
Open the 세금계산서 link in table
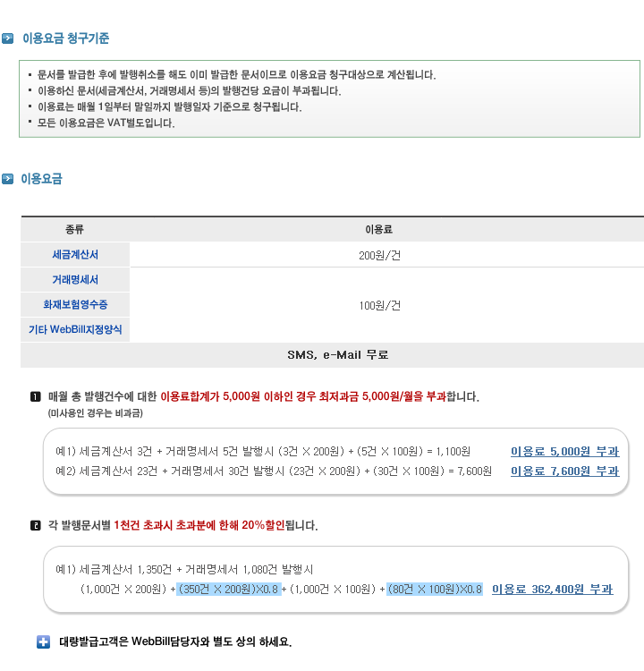pyautogui.click(x=75, y=255)
